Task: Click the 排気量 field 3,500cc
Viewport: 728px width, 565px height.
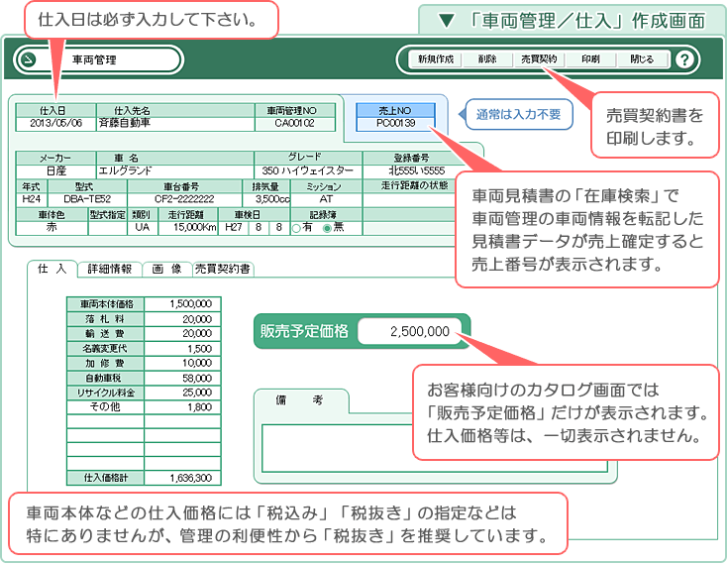Action: 267,200
